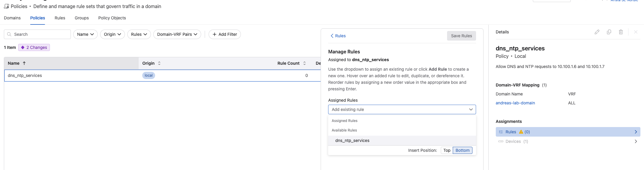Open the 2 Changes badge
This screenshot has width=644, height=170.
[34, 47]
